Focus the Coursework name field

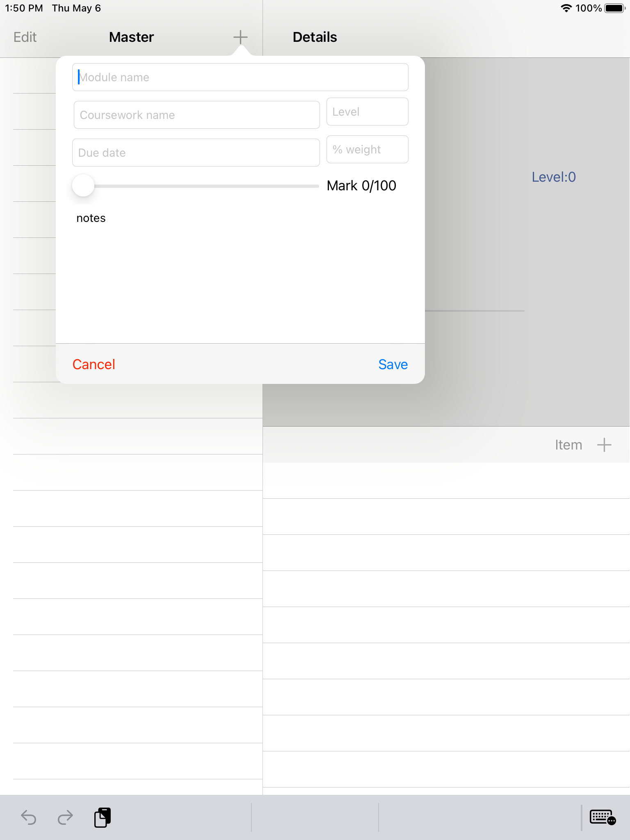(x=196, y=115)
